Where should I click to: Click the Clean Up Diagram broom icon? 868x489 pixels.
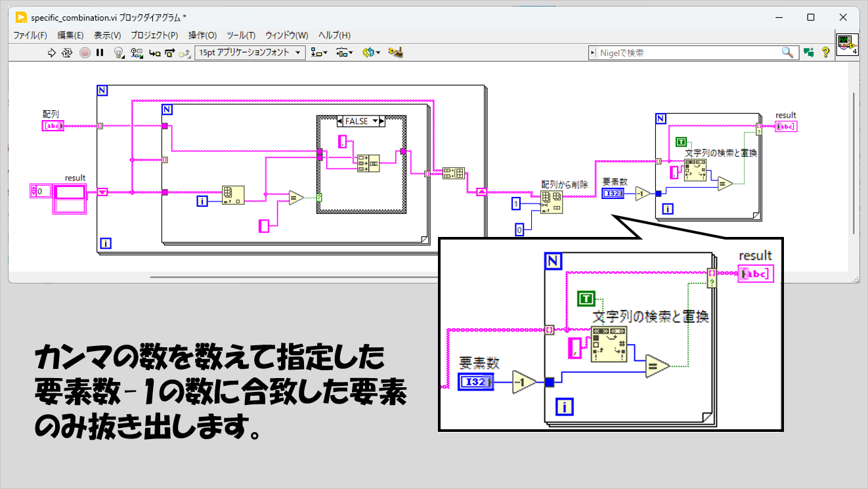tap(395, 53)
